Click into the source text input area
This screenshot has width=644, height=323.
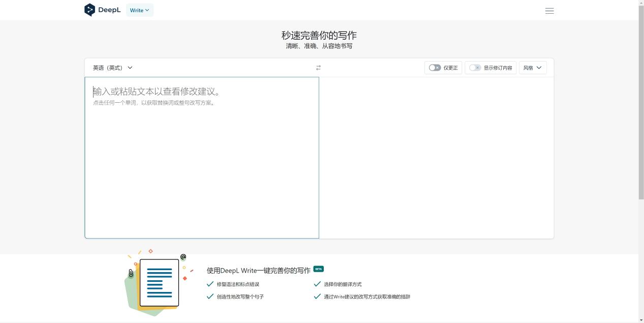click(202, 158)
